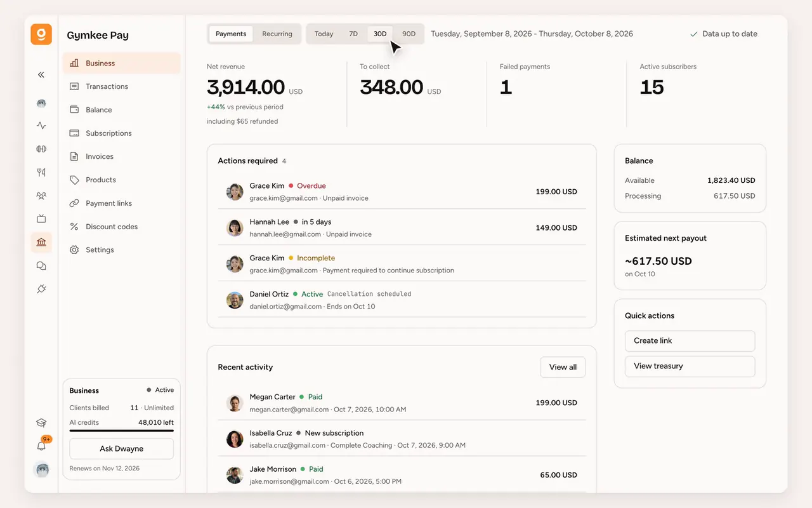Select the bank building icon in left rail
This screenshot has height=508, width=812.
(41, 243)
